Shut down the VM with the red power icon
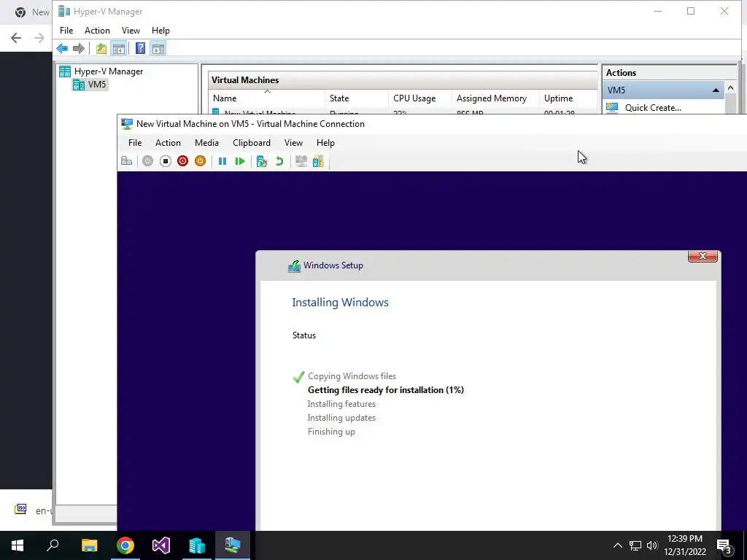Image resolution: width=747 pixels, height=560 pixels. point(182,161)
